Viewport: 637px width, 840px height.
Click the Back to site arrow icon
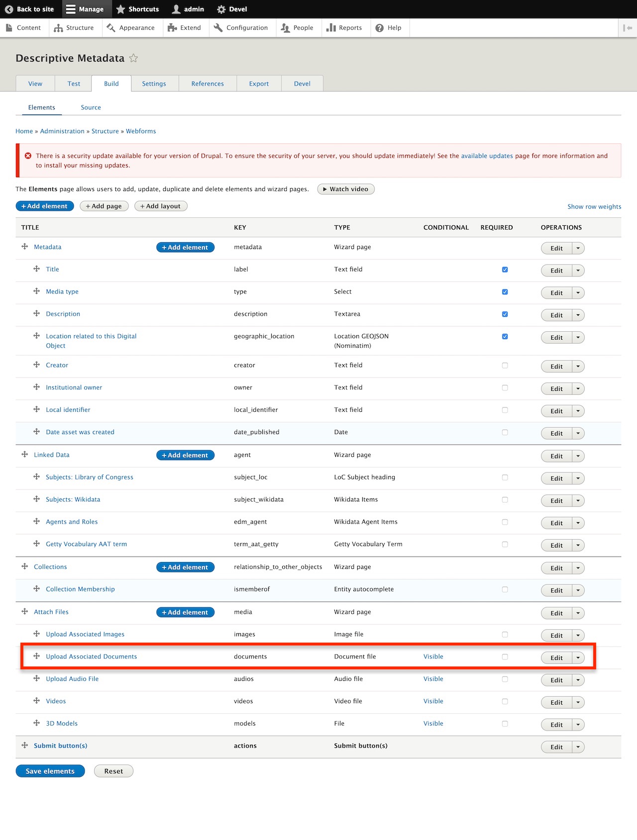pyautogui.click(x=9, y=9)
